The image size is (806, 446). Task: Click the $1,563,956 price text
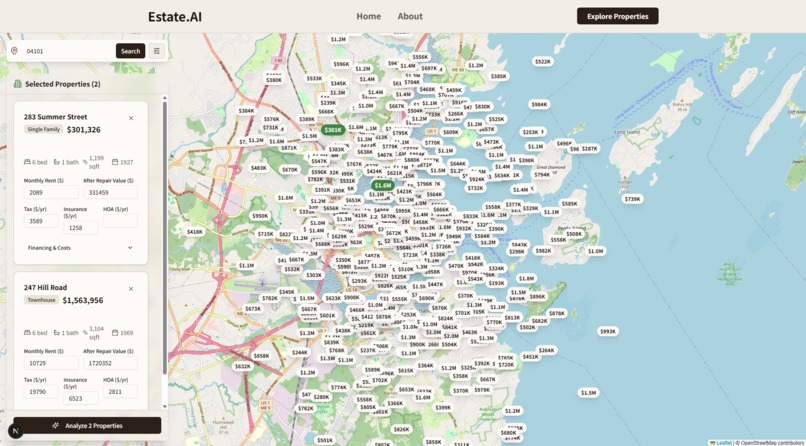point(83,300)
